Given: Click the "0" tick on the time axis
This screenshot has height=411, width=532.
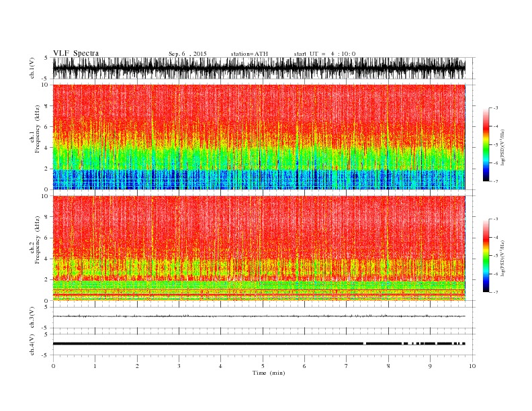Looking at the screenshot, I should (x=53, y=366).
